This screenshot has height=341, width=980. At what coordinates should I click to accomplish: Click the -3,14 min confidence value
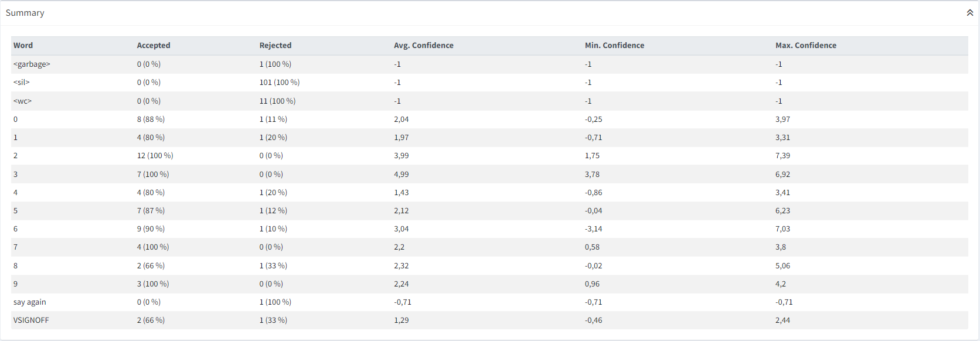click(x=593, y=229)
